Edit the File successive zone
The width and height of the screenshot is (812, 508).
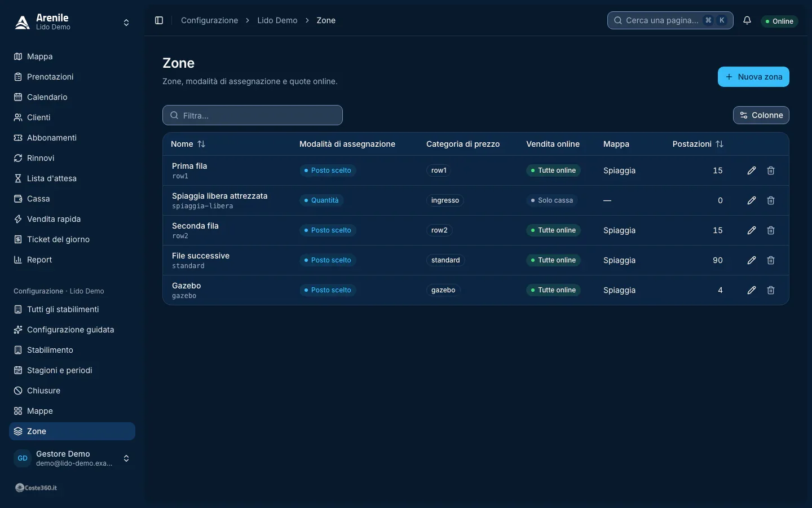pos(752,260)
